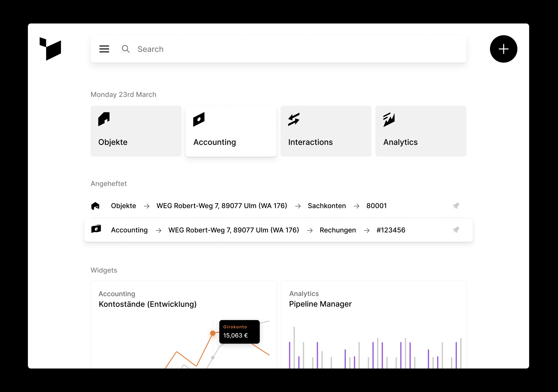
Task: Focus the Search input field
Action: coord(278,49)
